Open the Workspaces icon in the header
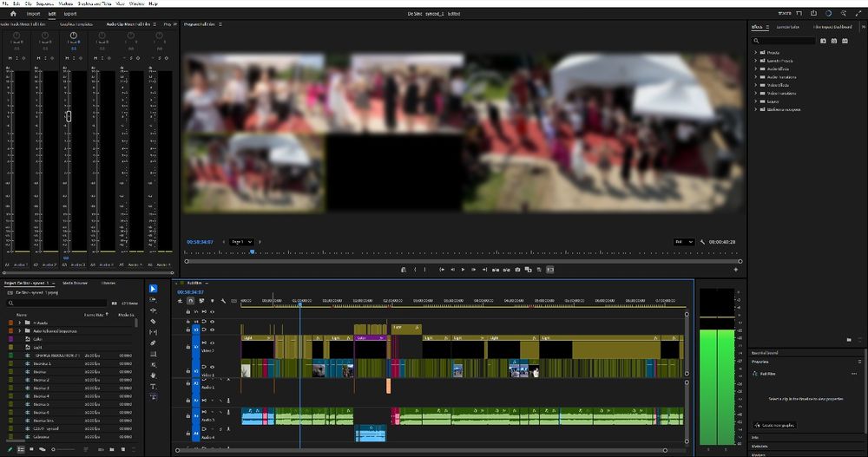This screenshot has width=868, height=457. tap(799, 13)
